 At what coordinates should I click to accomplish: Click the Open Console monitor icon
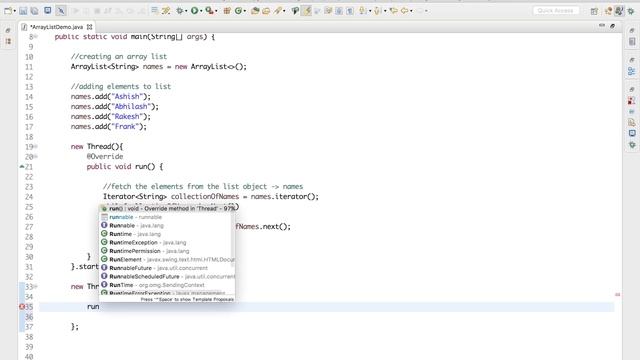point(48,11)
